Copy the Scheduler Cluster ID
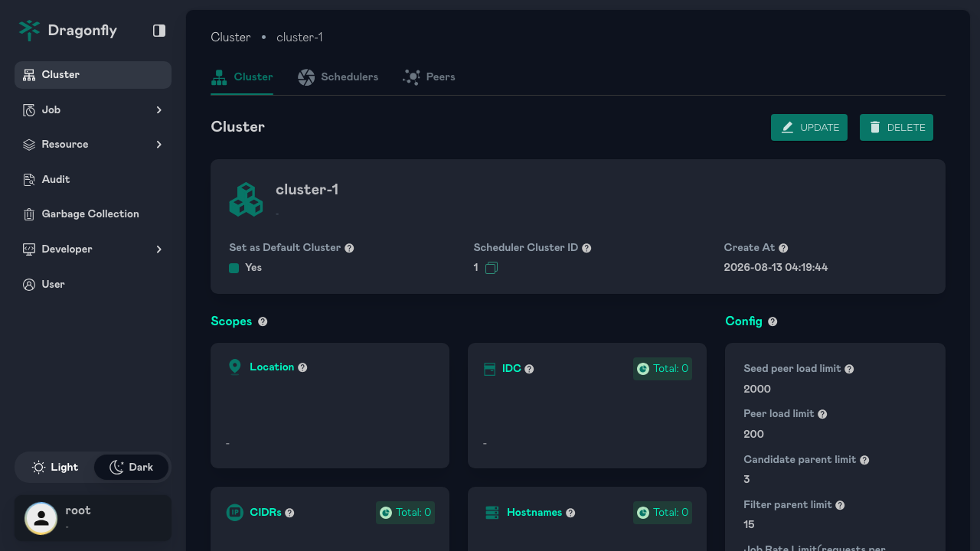Viewport: 980px width, 551px height. point(492,268)
